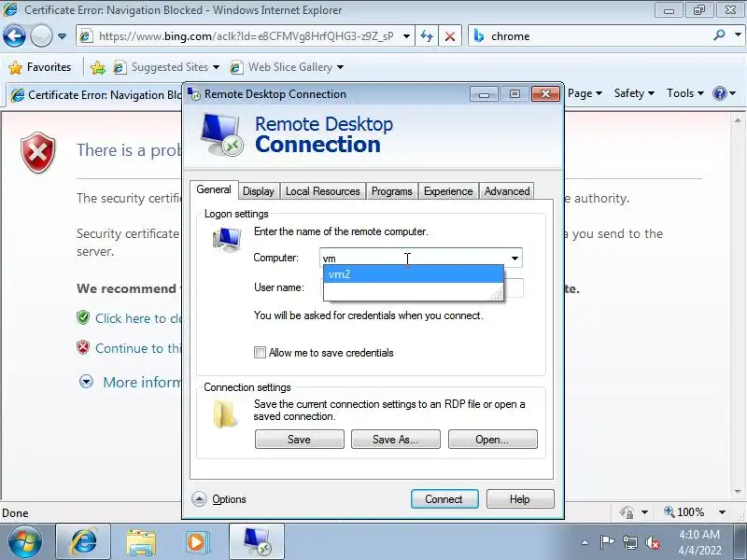
Task: Click the suggestion list resize grip
Action: pyautogui.click(x=497, y=295)
